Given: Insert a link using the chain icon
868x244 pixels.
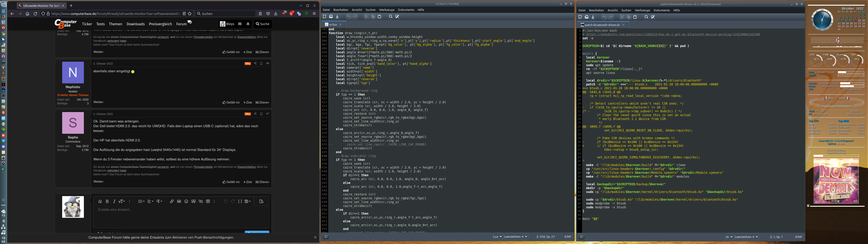Looking at the screenshot, I should (172, 202).
